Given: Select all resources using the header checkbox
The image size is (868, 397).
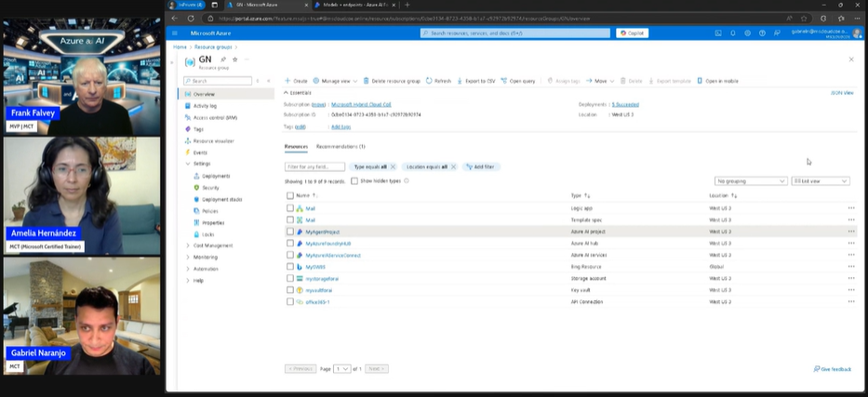Looking at the screenshot, I should click(x=290, y=196).
